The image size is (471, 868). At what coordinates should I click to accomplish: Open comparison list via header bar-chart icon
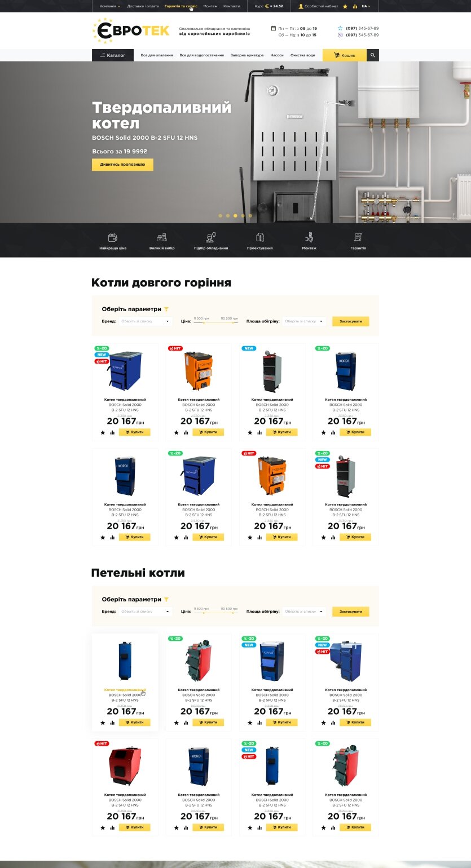355,6
